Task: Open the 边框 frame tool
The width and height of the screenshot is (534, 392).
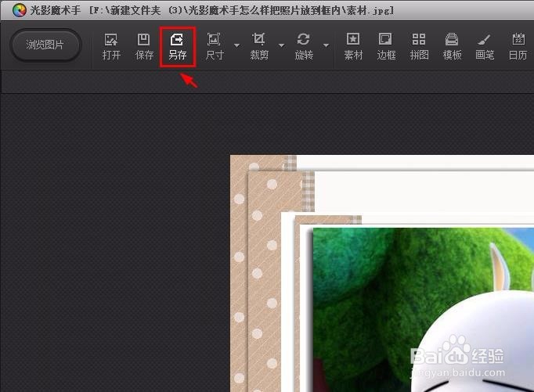Action: pos(386,47)
